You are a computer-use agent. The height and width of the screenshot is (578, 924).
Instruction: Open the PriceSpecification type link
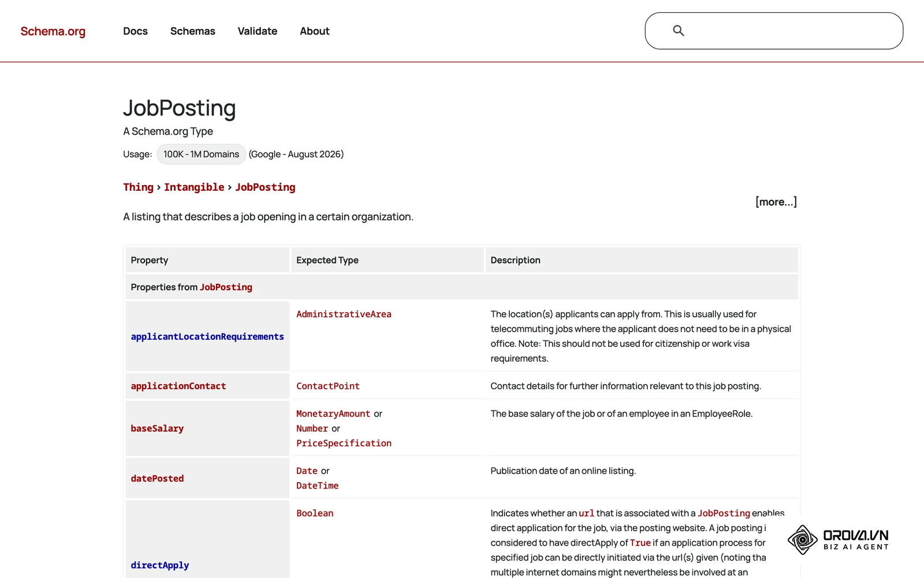pyautogui.click(x=344, y=443)
